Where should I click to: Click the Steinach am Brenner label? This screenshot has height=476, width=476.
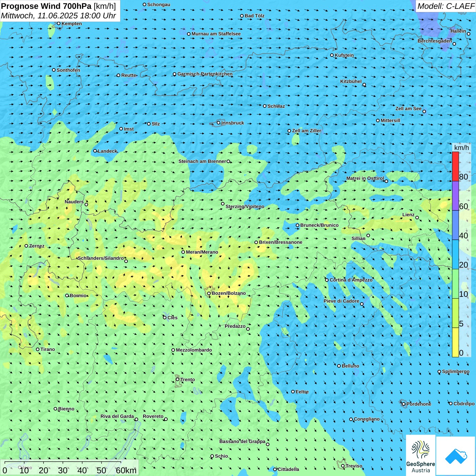[202, 161]
